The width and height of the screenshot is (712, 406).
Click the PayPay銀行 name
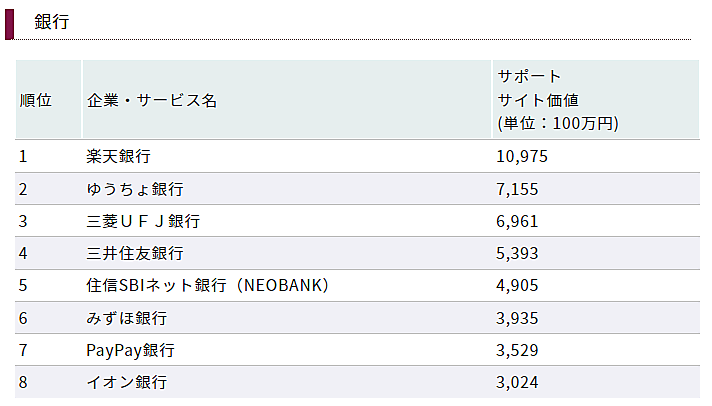(x=131, y=350)
